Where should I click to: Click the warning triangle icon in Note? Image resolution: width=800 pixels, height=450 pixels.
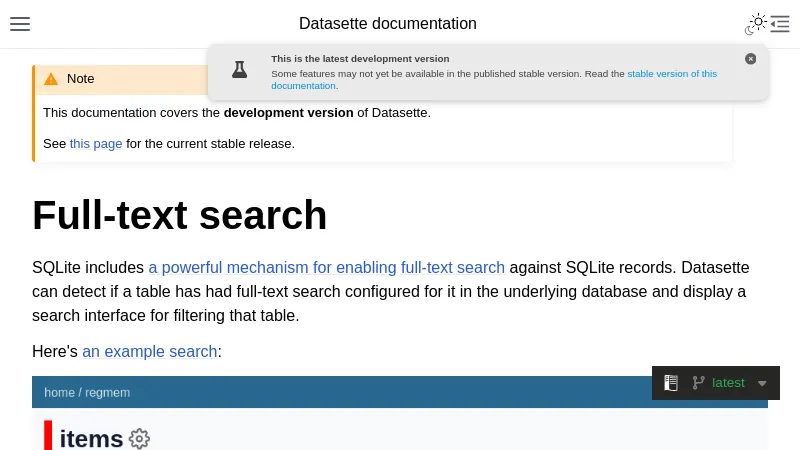tap(51, 79)
